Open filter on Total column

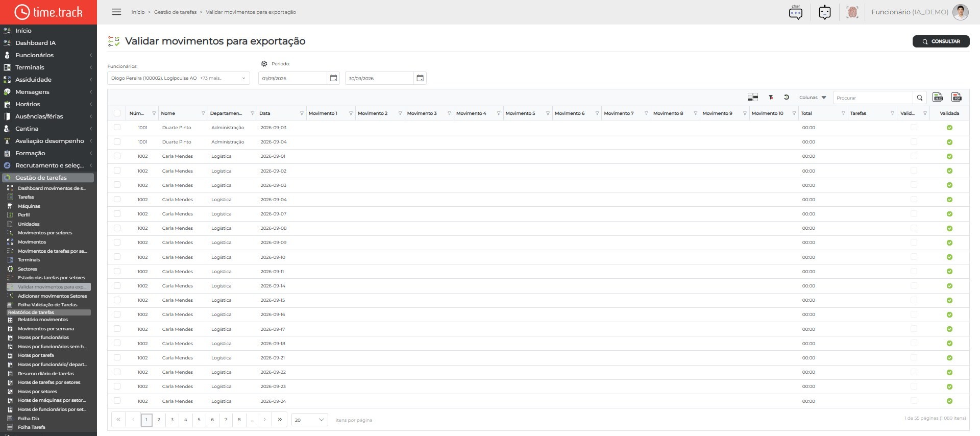coord(843,113)
